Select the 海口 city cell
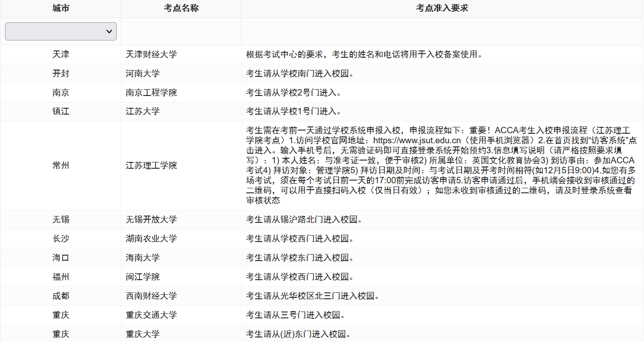This screenshot has height=342, width=644. pos(61,258)
